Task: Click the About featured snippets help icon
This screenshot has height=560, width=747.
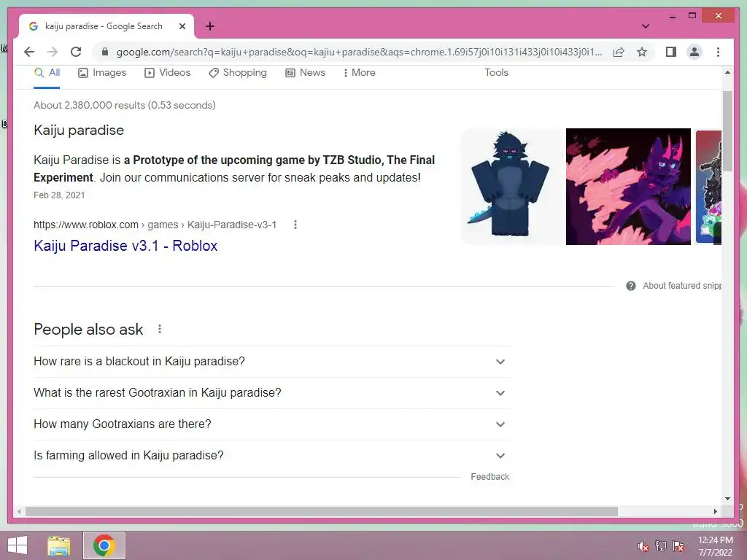Action: (631, 286)
